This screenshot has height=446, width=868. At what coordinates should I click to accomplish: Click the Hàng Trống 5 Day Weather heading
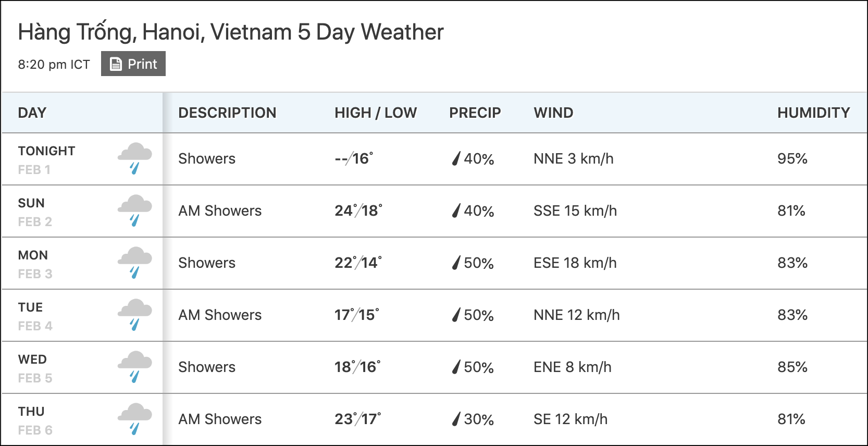click(231, 32)
